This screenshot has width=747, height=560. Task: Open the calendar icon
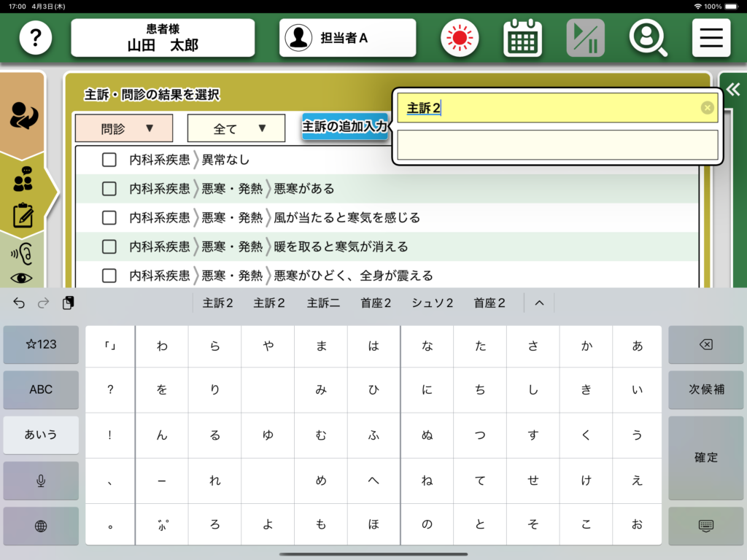[522, 38]
